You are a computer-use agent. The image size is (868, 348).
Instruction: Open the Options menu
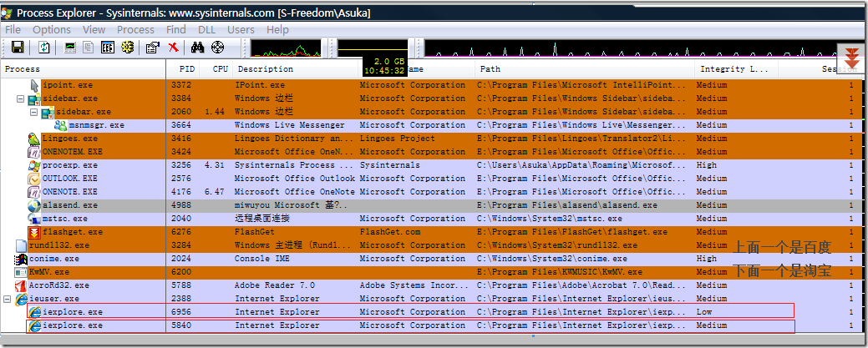[x=52, y=30]
